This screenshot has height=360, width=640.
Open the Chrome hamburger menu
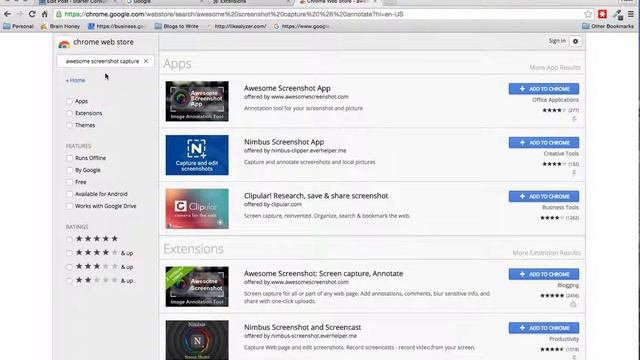tap(631, 14)
